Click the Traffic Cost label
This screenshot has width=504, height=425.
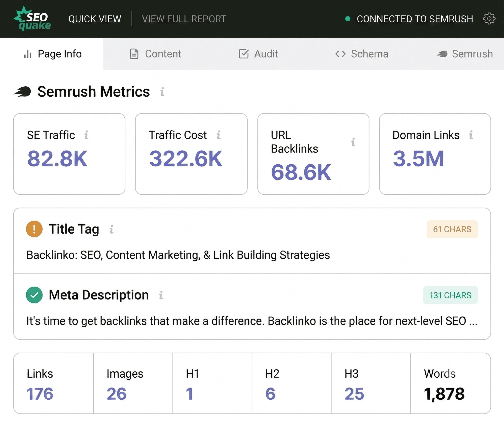pyautogui.click(x=178, y=135)
